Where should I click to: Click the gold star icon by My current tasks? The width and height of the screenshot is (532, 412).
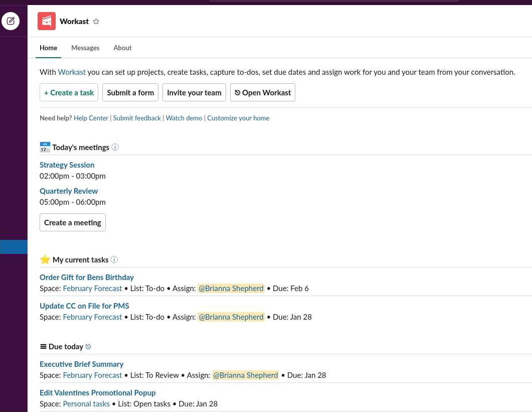[x=45, y=259]
